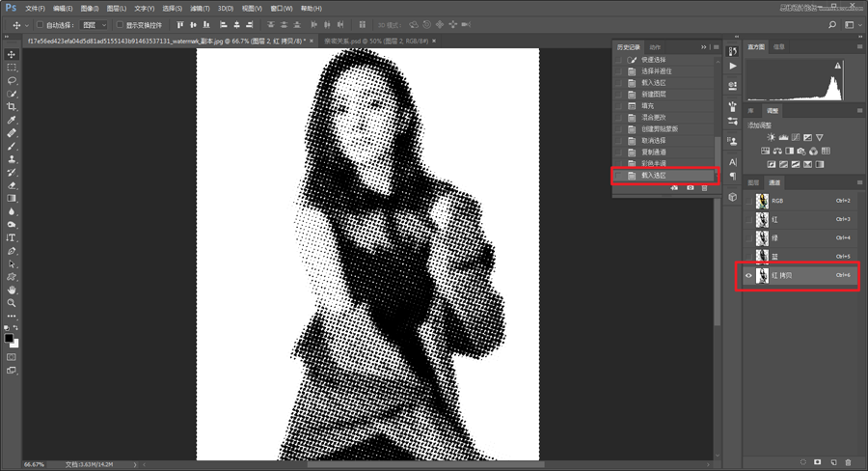Open the channels panel options menu
This screenshot has height=471, width=868.
click(859, 182)
